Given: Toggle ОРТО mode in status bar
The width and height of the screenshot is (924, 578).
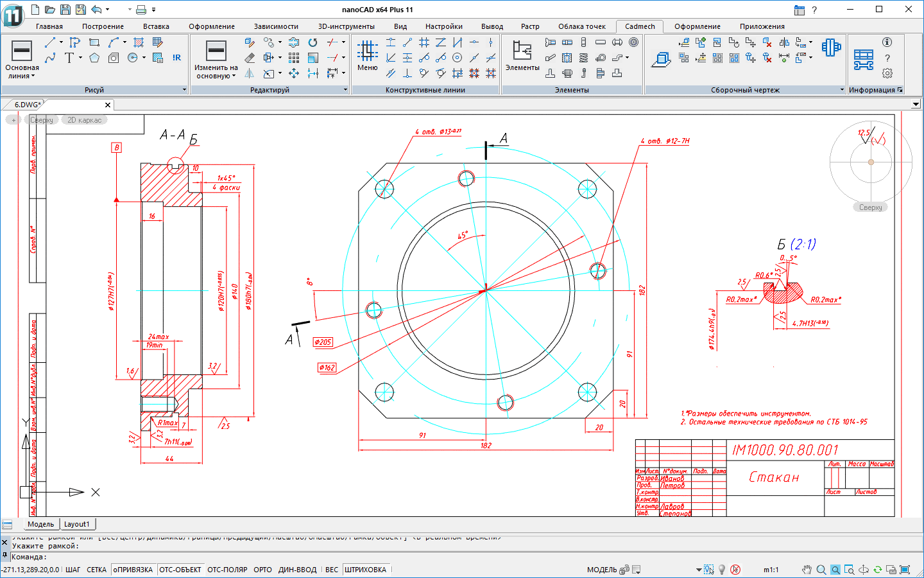Looking at the screenshot, I should click(x=262, y=570).
